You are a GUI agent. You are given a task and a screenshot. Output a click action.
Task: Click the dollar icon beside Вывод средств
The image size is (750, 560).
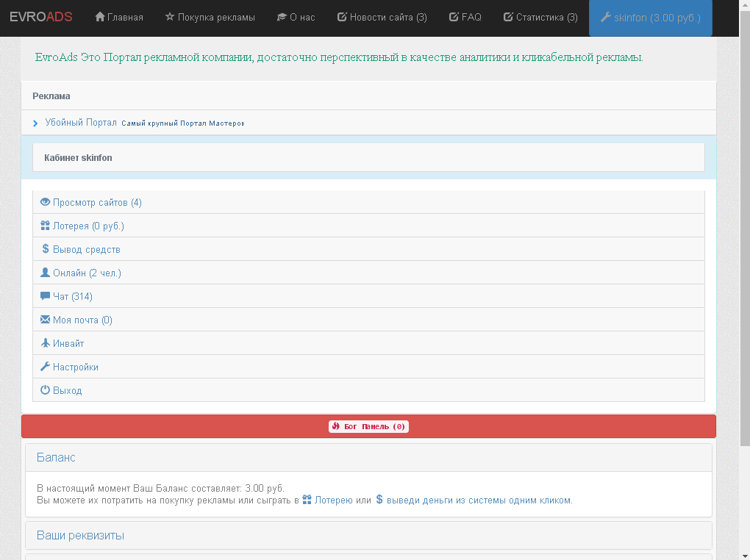tap(45, 249)
